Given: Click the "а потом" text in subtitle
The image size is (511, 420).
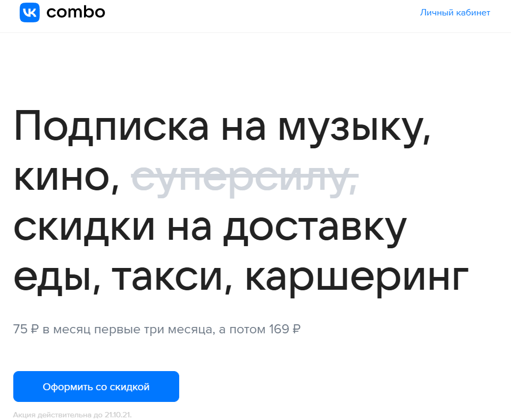Looking at the screenshot, I should 242,330.
